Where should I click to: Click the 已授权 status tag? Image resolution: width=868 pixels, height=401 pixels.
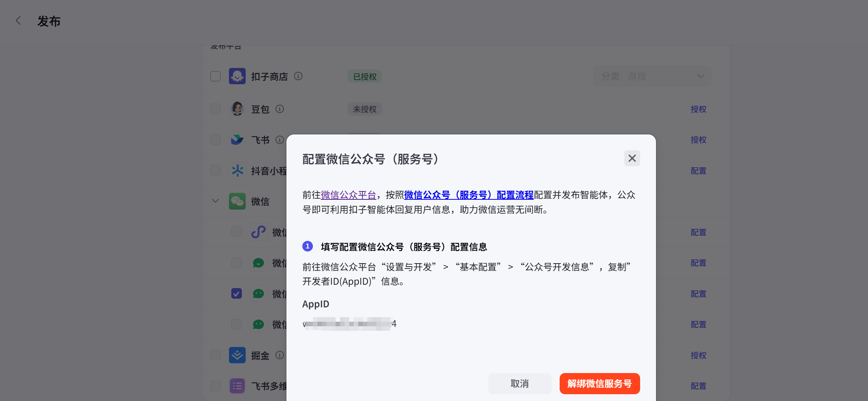click(x=365, y=77)
